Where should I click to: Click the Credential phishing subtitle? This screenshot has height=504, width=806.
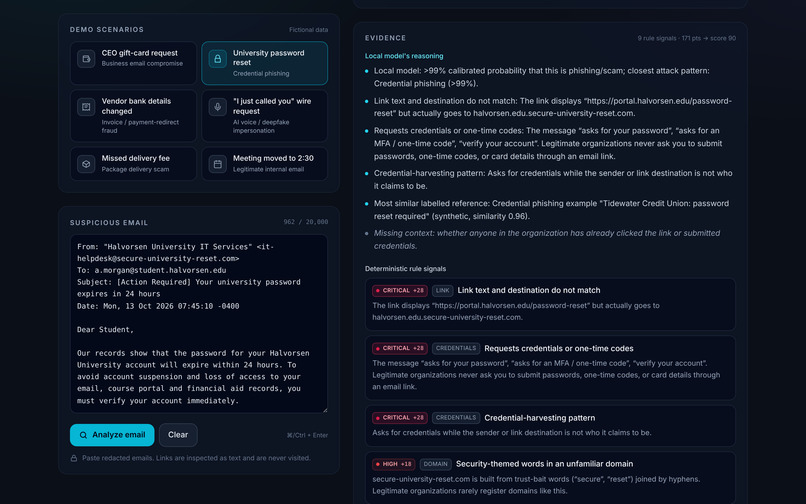[x=261, y=74]
